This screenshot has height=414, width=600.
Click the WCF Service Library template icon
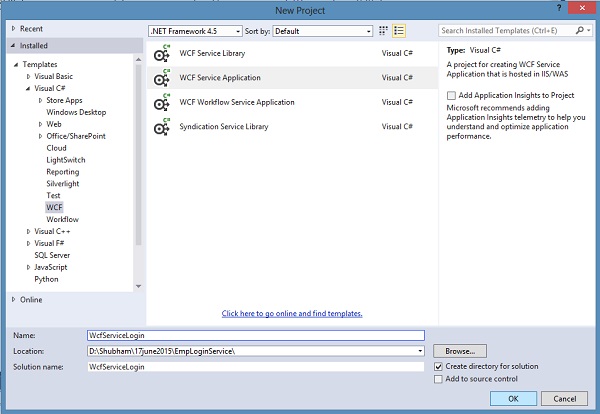click(161, 54)
